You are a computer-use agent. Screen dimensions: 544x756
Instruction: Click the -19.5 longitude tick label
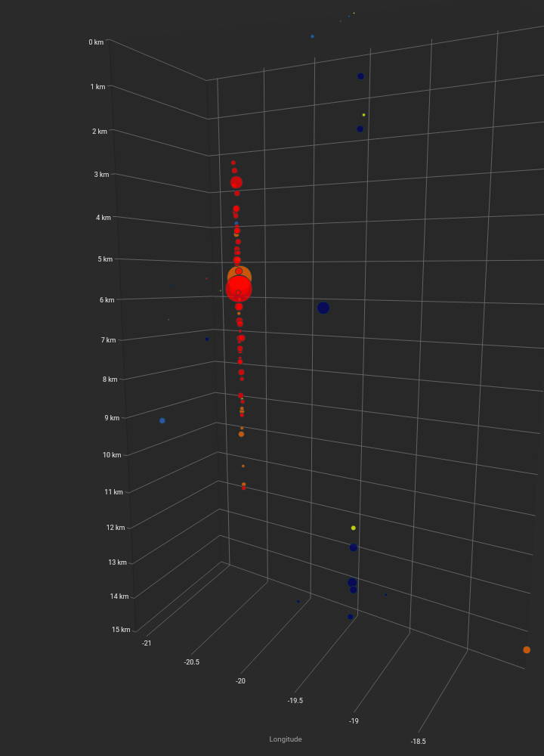coord(295,701)
